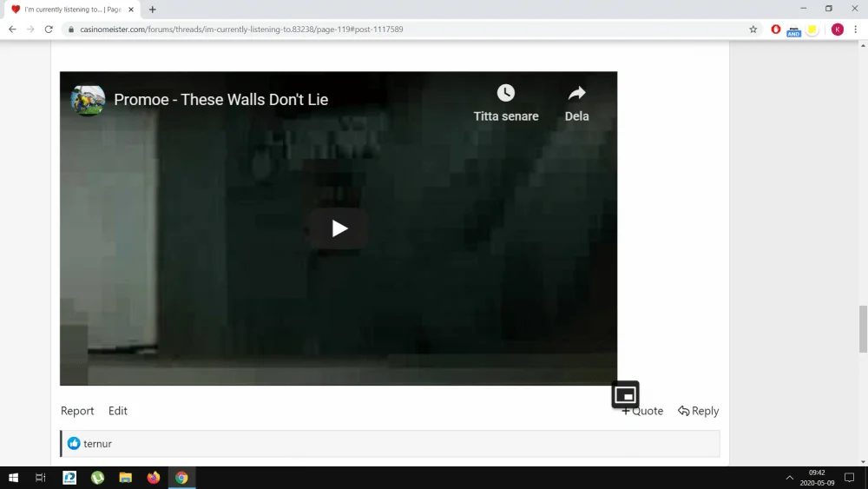
Task: Launch the blue taskbar app icon
Action: (69, 478)
